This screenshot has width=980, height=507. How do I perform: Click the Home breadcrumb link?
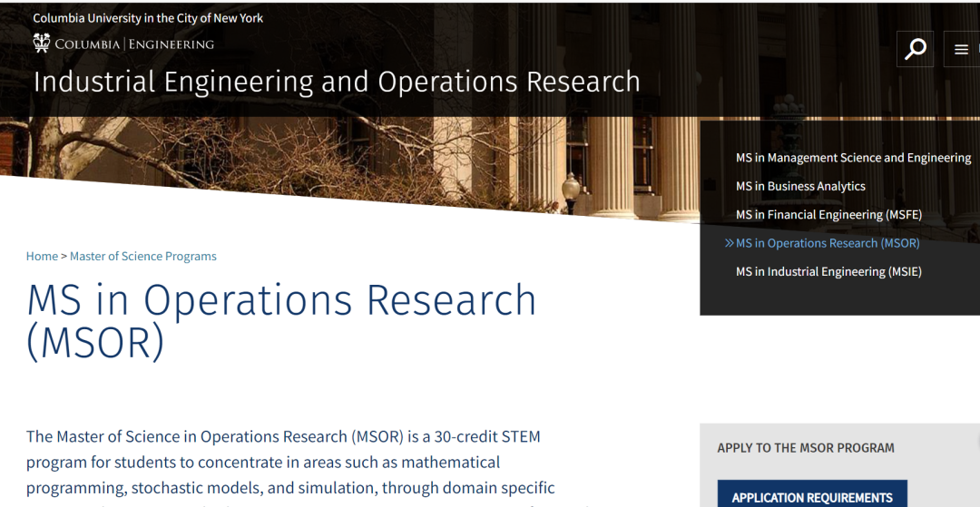pos(42,256)
